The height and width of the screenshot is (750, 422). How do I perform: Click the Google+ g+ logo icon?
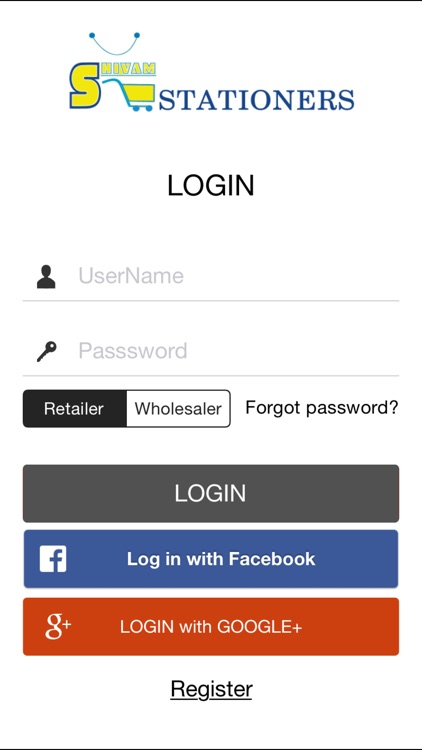pos(58,627)
